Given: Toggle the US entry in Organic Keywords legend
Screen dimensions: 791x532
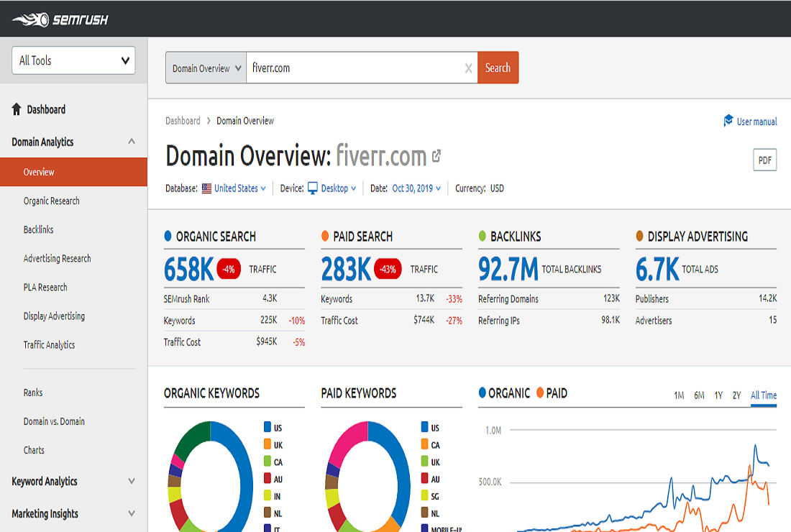Looking at the screenshot, I should point(270,427).
